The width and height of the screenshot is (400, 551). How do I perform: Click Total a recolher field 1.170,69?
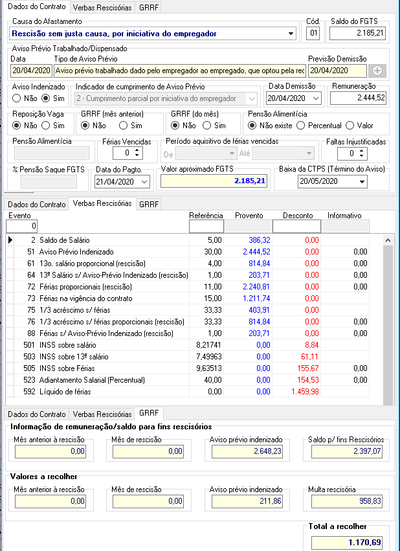click(x=347, y=543)
